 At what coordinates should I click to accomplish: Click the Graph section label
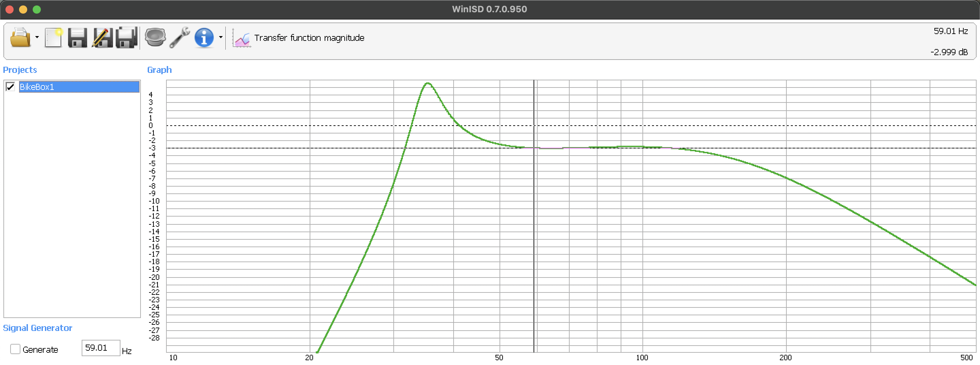[x=159, y=70]
